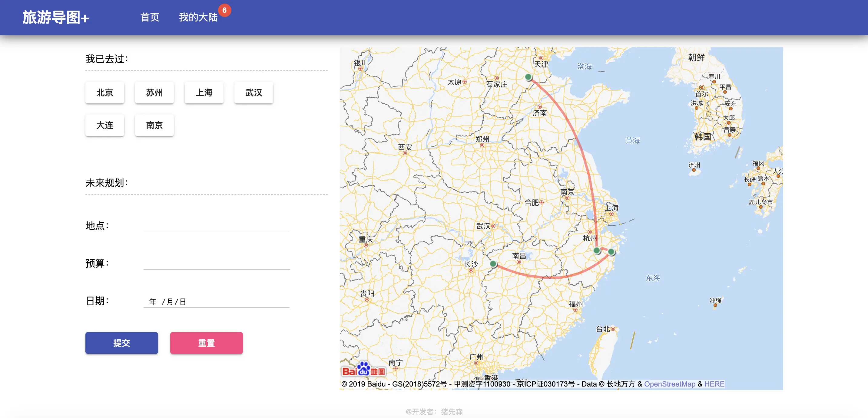868x418 pixels.
Task: Click the 台北 city dot on map
Action: (x=613, y=329)
